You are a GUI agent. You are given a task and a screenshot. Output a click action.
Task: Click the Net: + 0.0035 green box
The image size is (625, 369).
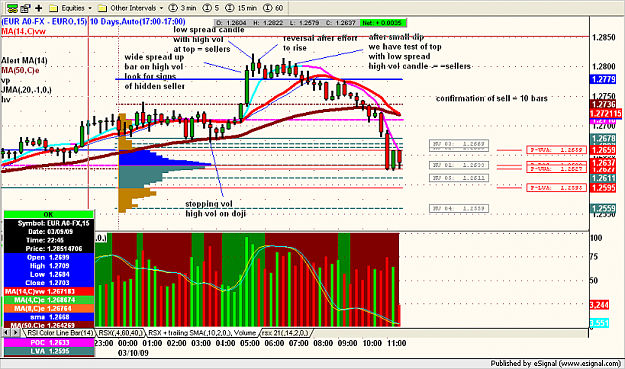[383, 23]
